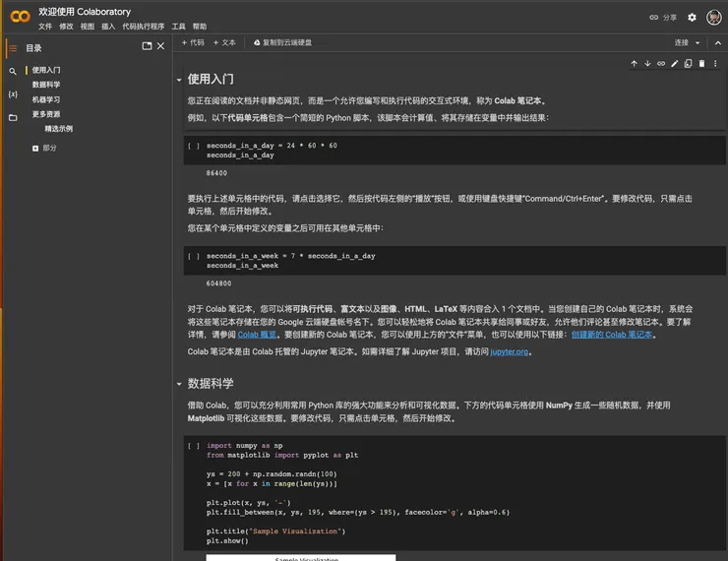
Task: Open the 工具 menu
Action: click(178, 27)
